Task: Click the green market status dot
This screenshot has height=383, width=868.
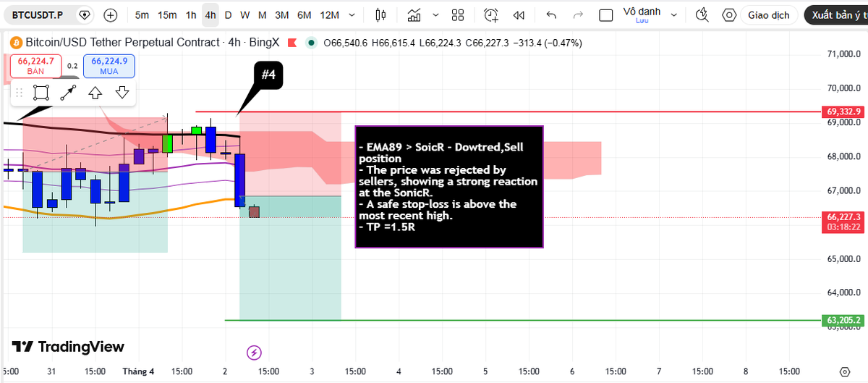Action: tap(311, 43)
